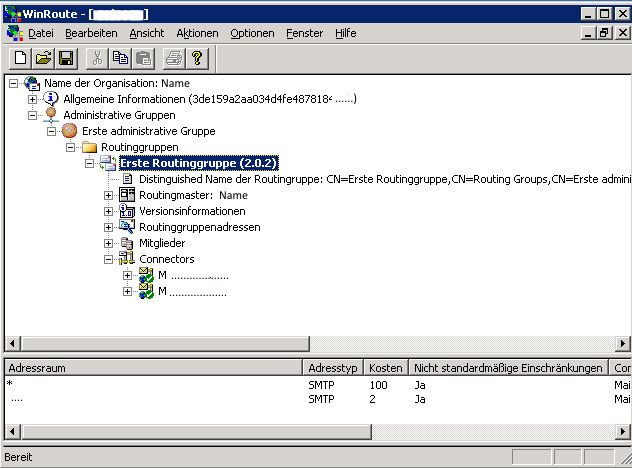Click the Routingmaster icon
Image resolution: width=632 pixels, height=468 pixels.
[127, 195]
